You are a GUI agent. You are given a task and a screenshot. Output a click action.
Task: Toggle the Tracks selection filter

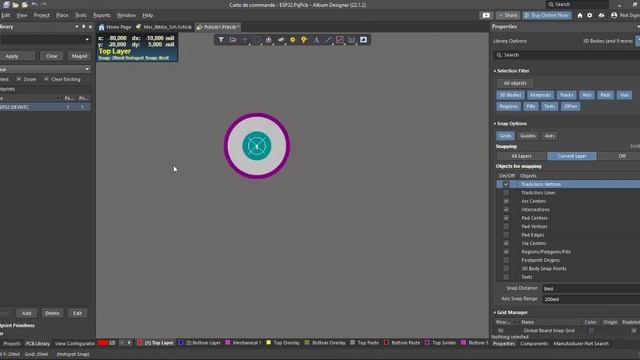(x=567, y=95)
